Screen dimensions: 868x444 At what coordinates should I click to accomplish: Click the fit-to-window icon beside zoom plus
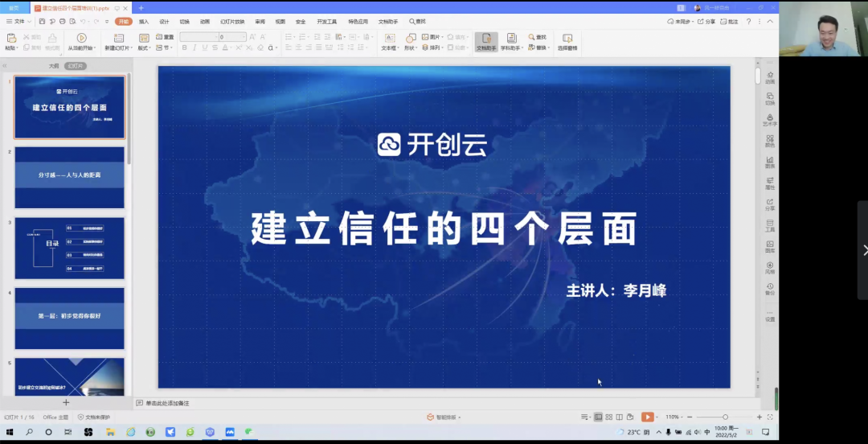coord(769,417)
